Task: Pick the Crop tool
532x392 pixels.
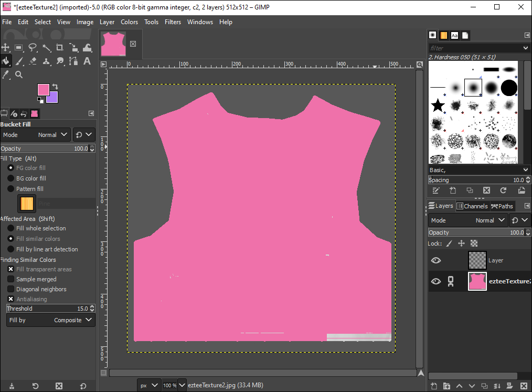Action: [60, 48]
